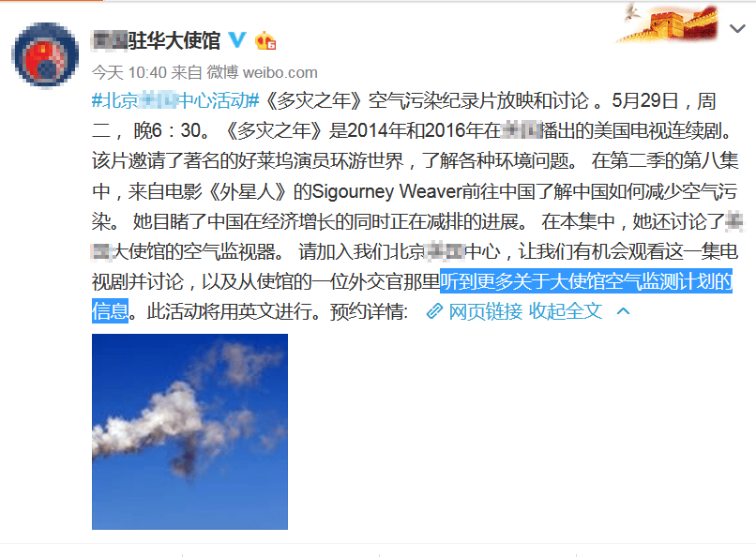Screen dimensions: 756x557
Task: Collapse the post with 收起全文
Action: point(566,311)
